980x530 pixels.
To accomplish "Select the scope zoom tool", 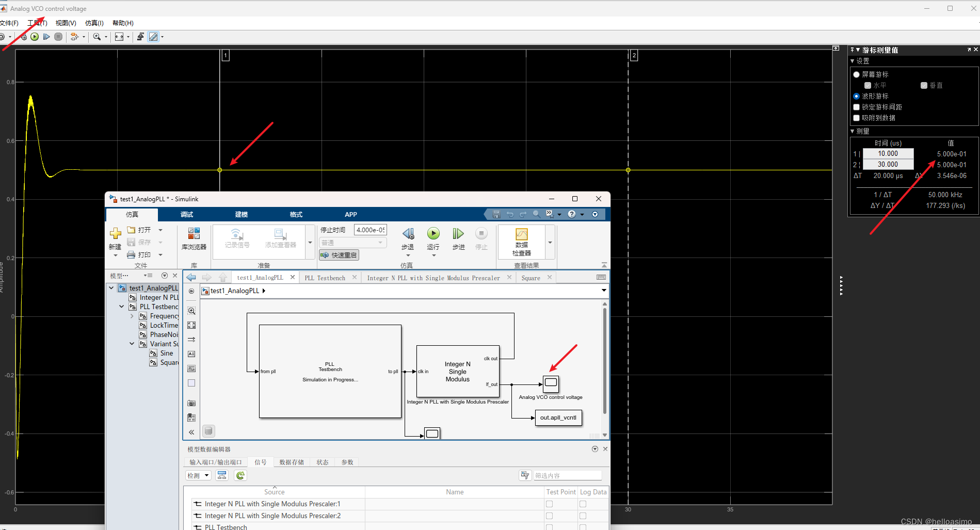I will coord(97,37).
